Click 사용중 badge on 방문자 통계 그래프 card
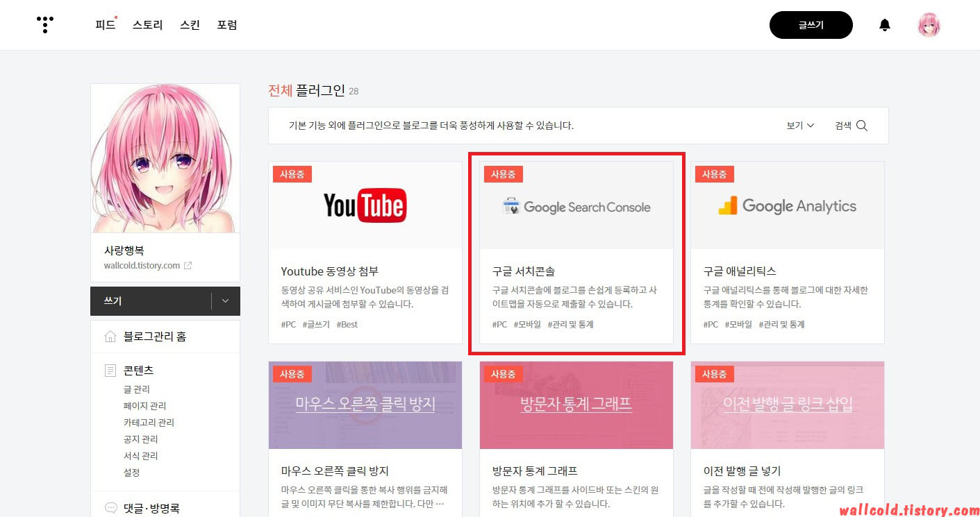 coord(504,373)
